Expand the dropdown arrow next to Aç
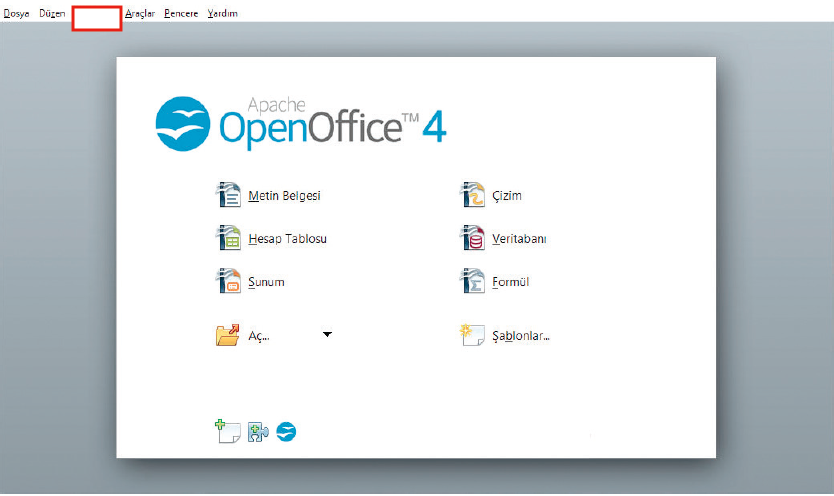834x496 pixels. point(327,335)
